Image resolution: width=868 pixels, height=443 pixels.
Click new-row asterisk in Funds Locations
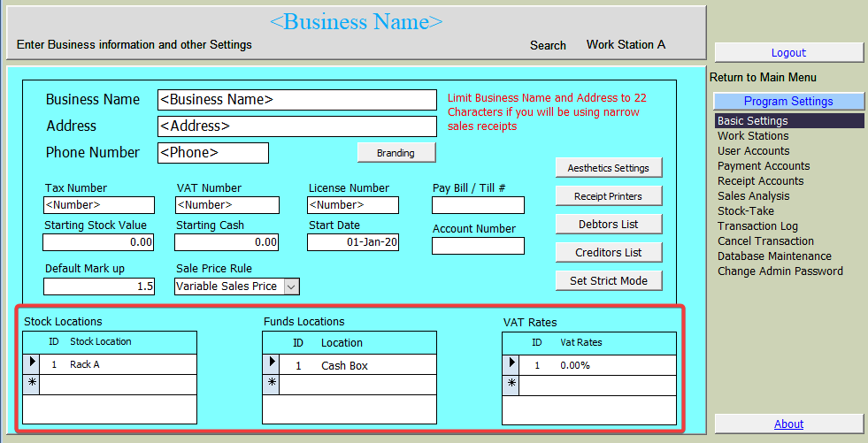tap(272, 384)
